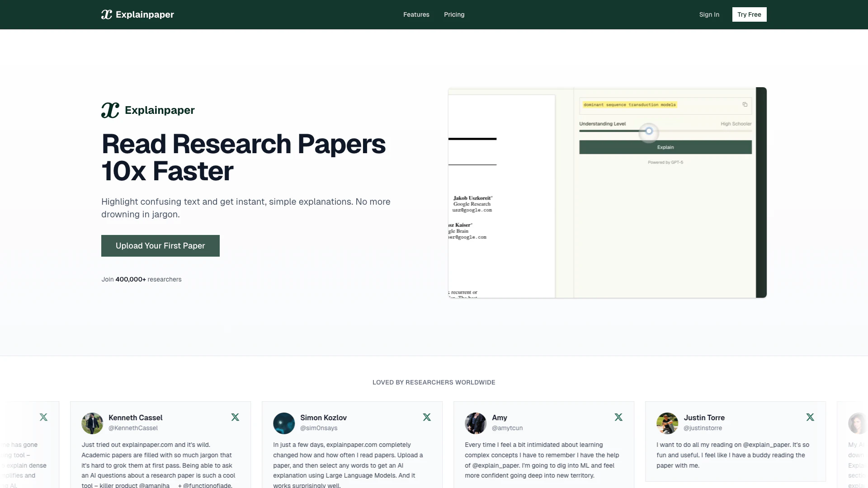868x488 pixels.
Task: Click the X icon on Justin Torre's card
Action: point(810,417)
